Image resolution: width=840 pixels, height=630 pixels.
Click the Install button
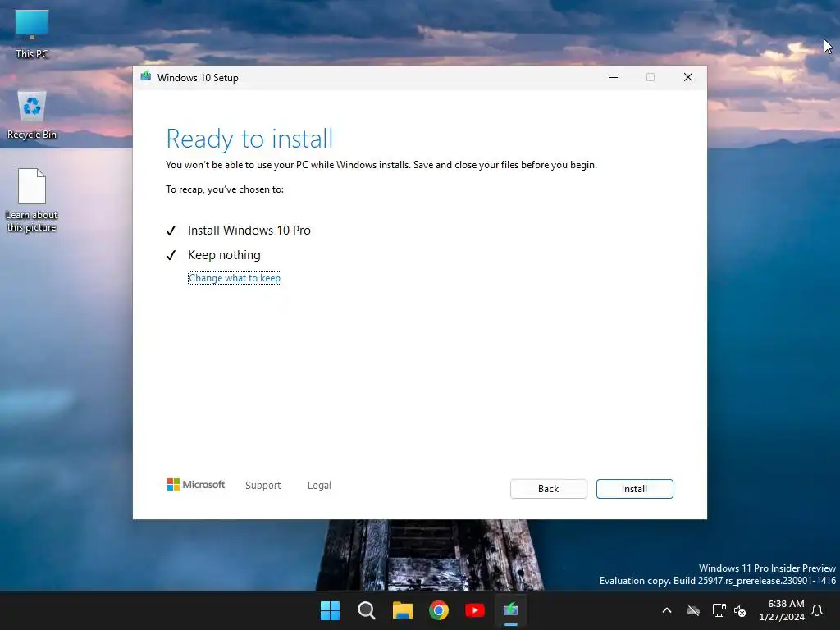coord(634,489)
